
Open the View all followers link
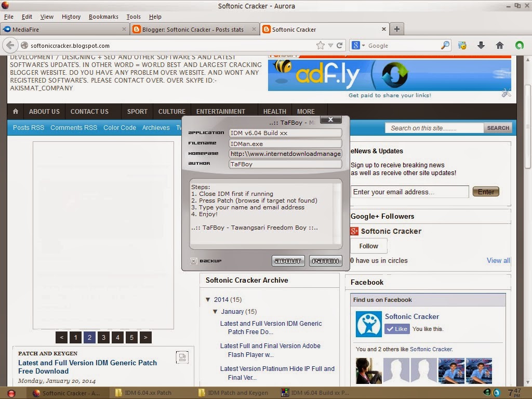pos(498,260)
